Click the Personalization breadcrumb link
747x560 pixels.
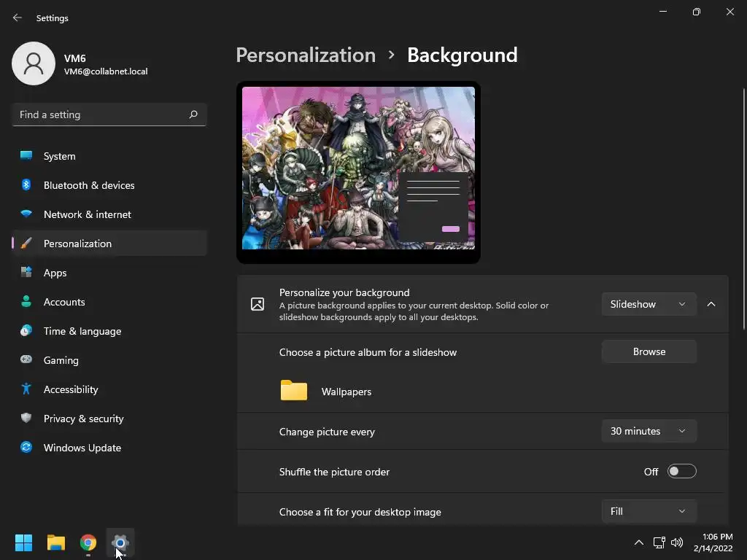click(306, 55)
